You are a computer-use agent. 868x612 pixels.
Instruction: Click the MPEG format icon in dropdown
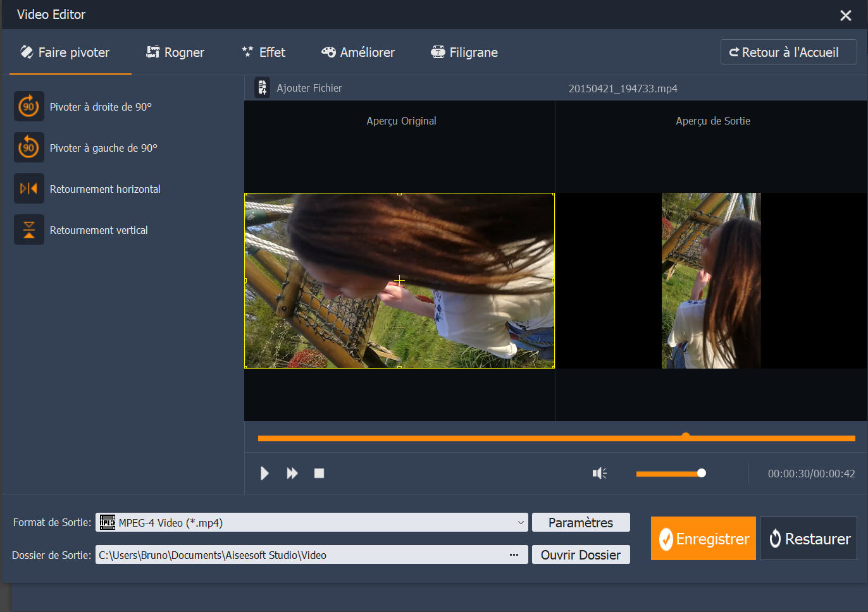(x=108, y=522)
